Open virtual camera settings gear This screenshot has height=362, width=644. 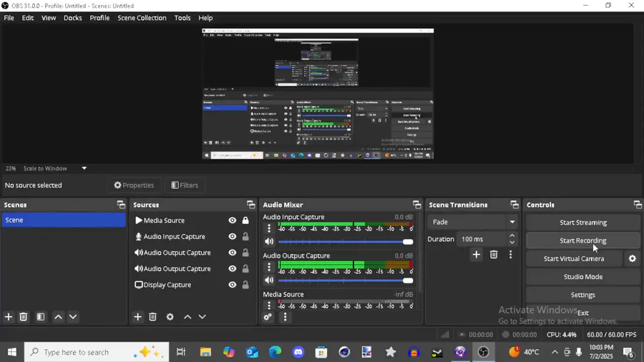click(x=633, y=258)
